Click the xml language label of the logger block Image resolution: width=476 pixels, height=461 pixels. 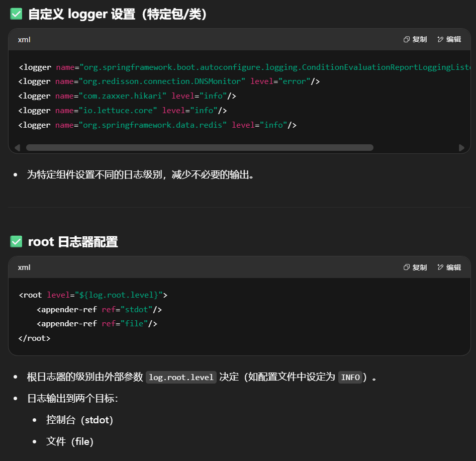coord(24,40)
